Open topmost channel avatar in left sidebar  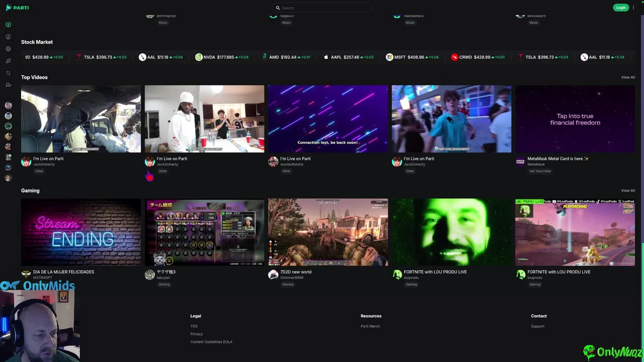point(8,105)
